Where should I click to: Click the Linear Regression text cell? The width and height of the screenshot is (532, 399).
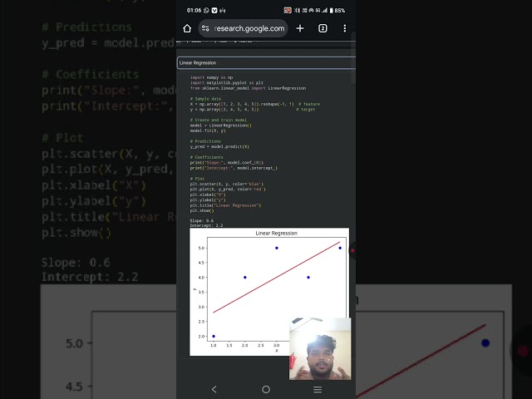(266, 63)
